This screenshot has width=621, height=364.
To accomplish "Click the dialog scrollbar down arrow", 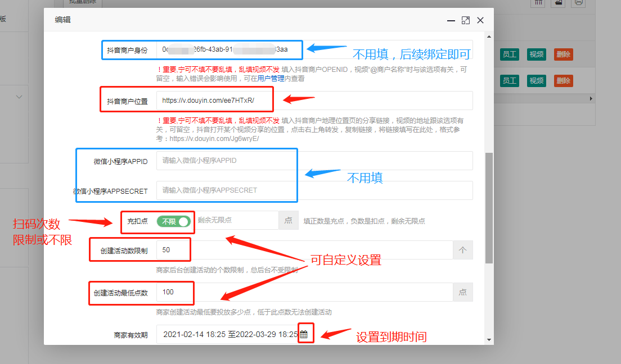I will pyautogui.click(x=489, y=339).
